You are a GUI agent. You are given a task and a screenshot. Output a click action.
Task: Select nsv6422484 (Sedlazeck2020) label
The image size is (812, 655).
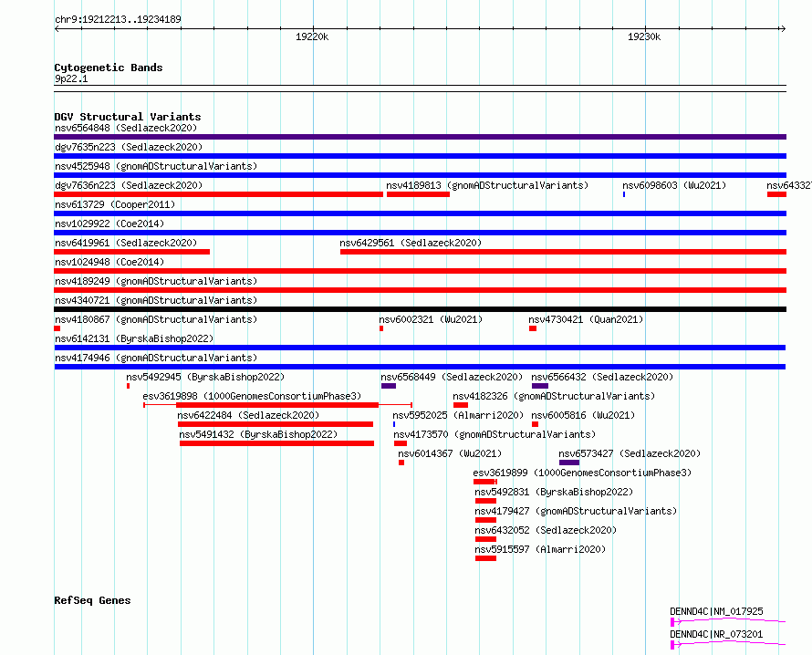(x=248, y=415)
